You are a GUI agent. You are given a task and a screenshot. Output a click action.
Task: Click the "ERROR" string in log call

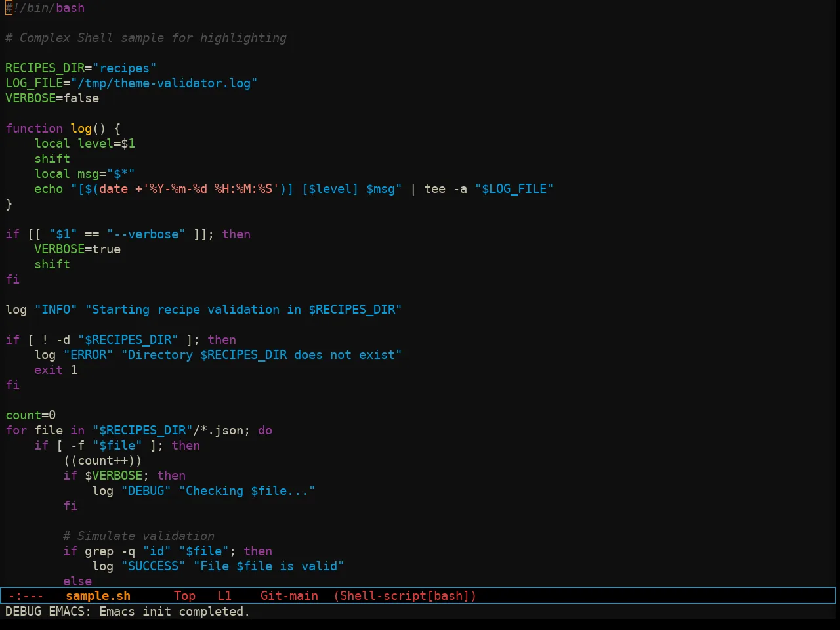pyautogui.click(x=88, y=355)
